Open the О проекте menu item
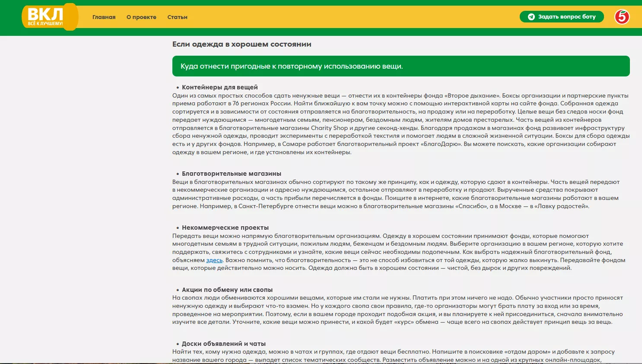642x364 pixels. point(141,17)
